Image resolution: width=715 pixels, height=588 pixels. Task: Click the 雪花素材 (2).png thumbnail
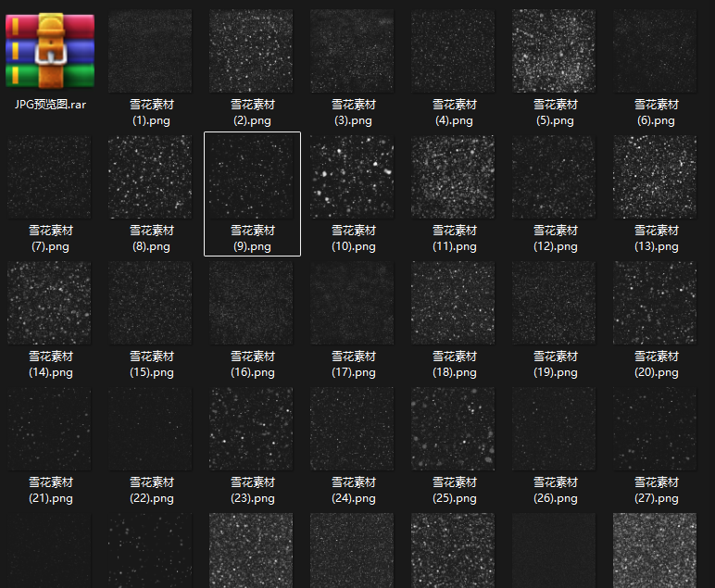tap(252, 51)
